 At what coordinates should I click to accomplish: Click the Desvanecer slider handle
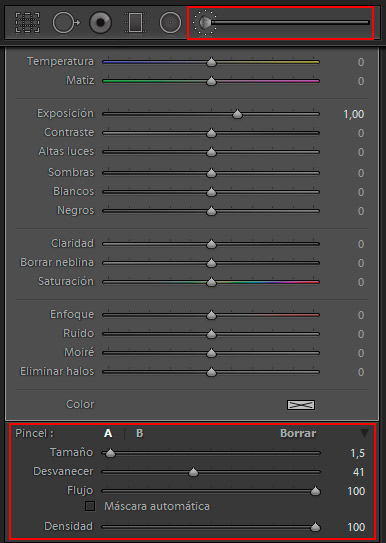pyautogui.click(x=194, y=472)
